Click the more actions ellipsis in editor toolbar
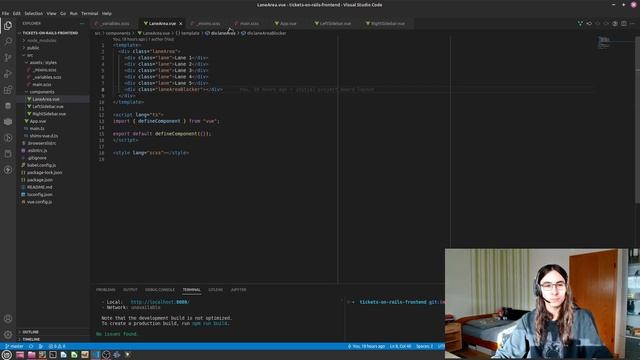Image resolution: width=640 pixels, height=360 pixels. click(x=632, y=24)
